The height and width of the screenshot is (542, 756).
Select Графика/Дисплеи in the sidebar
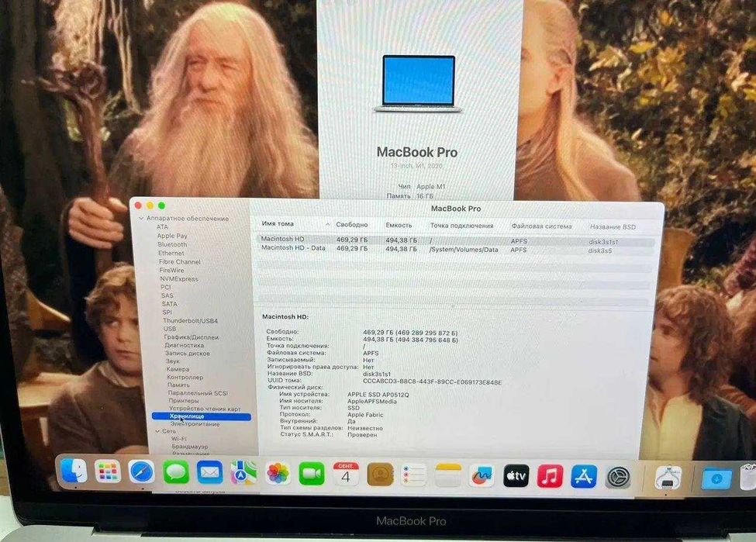click(192, 337)
